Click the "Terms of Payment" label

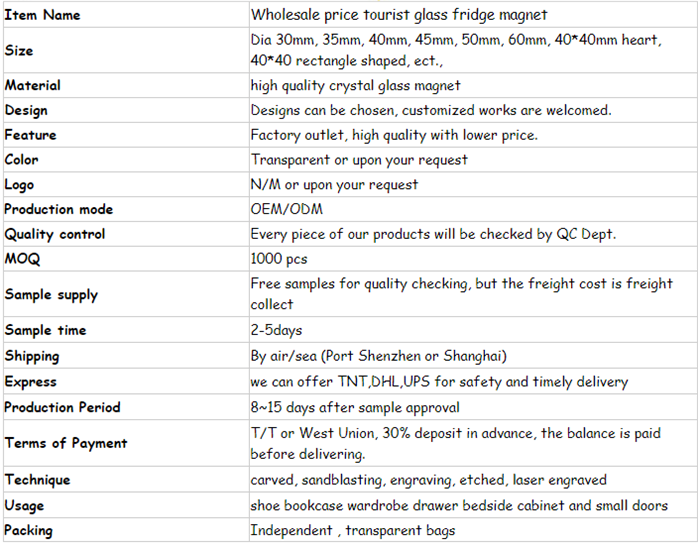[x=66, y=443]
